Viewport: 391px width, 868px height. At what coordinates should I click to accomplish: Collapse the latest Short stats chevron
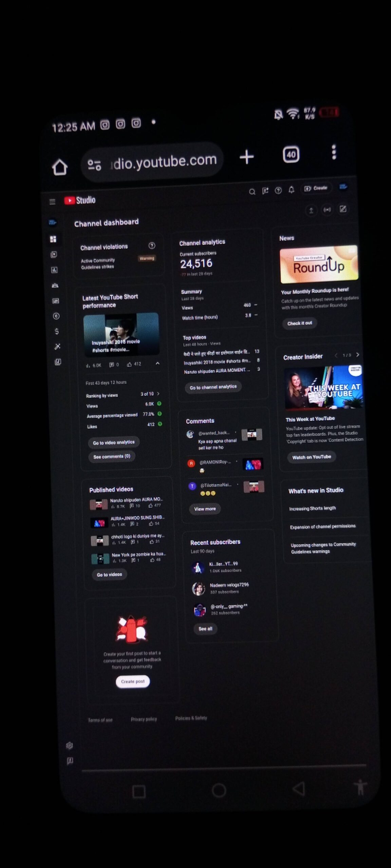tap(157, 363)
